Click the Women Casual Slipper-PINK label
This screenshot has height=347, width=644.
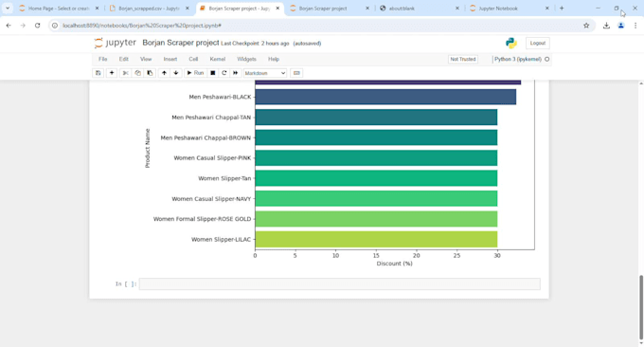click(x=212, y=158)
